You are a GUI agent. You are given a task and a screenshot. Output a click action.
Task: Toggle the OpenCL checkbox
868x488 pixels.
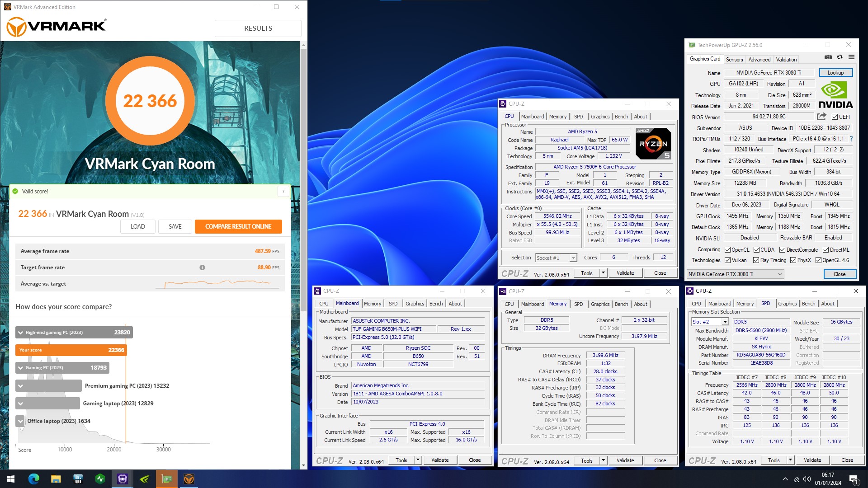(727, 249)
